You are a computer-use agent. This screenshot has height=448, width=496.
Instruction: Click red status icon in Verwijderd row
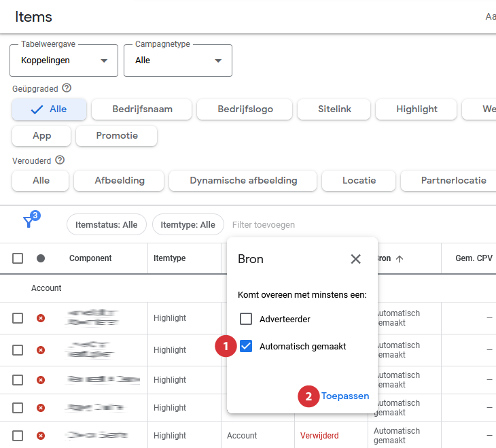(41, 436)
